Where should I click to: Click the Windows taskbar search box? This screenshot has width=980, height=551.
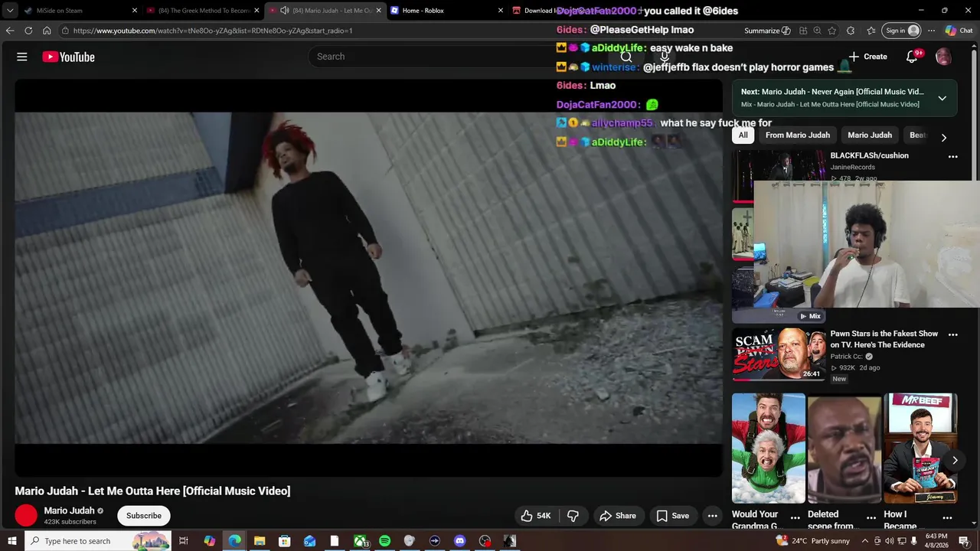(x=97, y=541)
